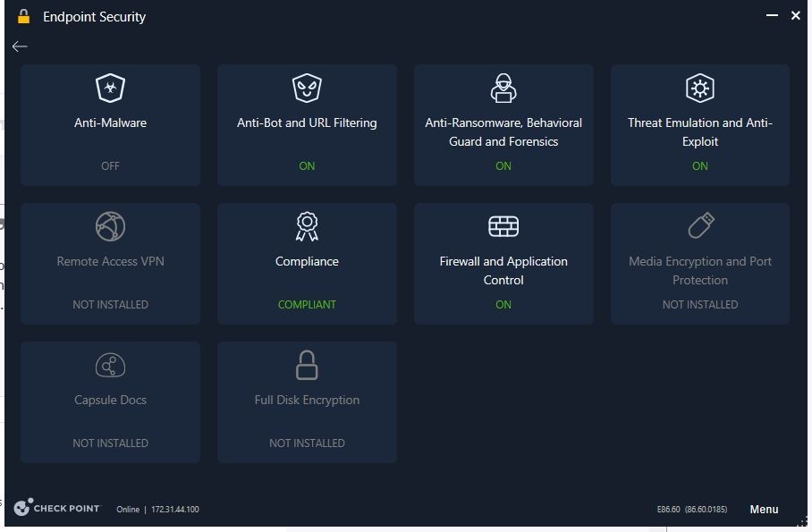Click the Anti-Ransomware hacker icon

pyautogui.click(x=503, y=89)
